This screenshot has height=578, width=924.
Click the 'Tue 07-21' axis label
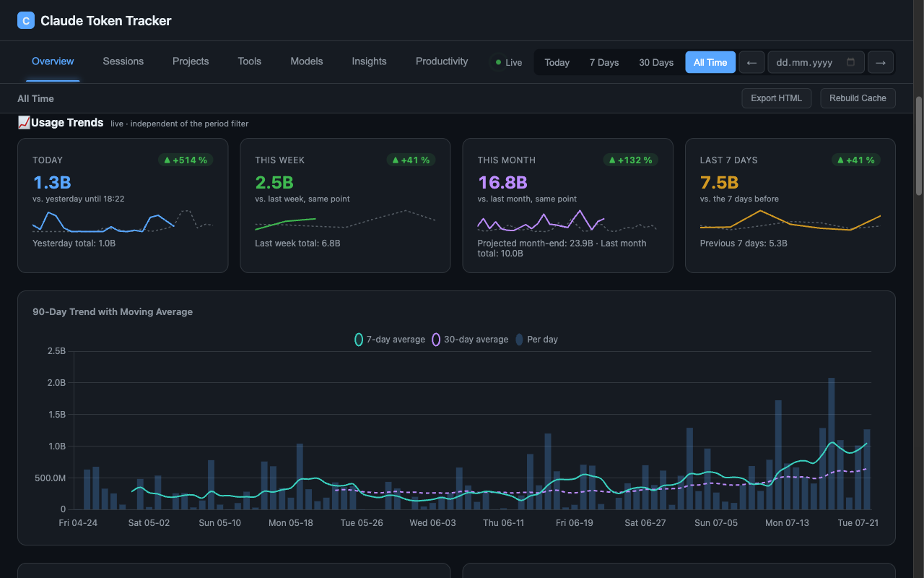click(x=858, y=522)
